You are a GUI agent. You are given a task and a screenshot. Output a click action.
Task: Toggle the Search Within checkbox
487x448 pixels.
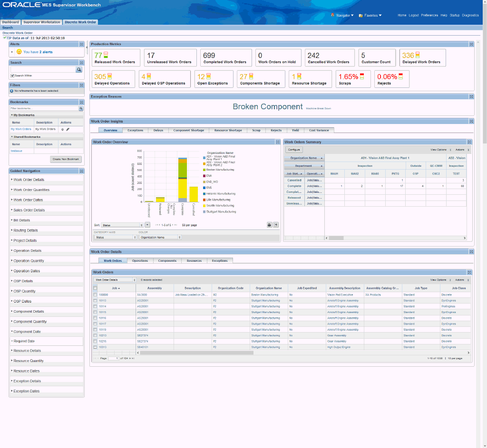coord(12,76)
